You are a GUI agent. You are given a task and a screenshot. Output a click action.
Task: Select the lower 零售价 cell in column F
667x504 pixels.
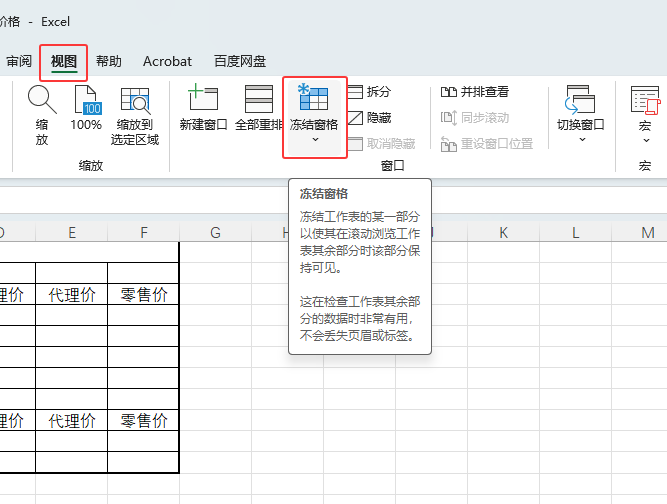click(143, 420)
